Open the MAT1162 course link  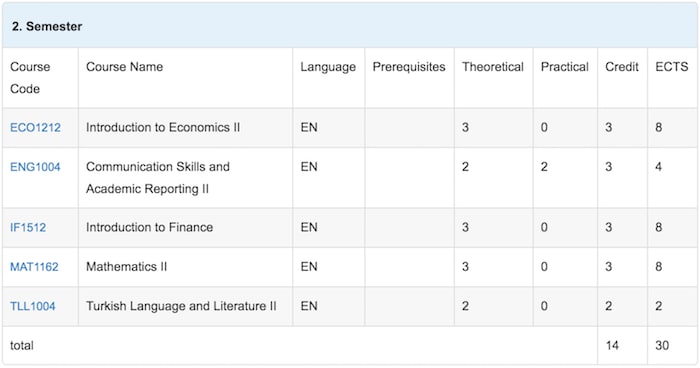point(34,267)
